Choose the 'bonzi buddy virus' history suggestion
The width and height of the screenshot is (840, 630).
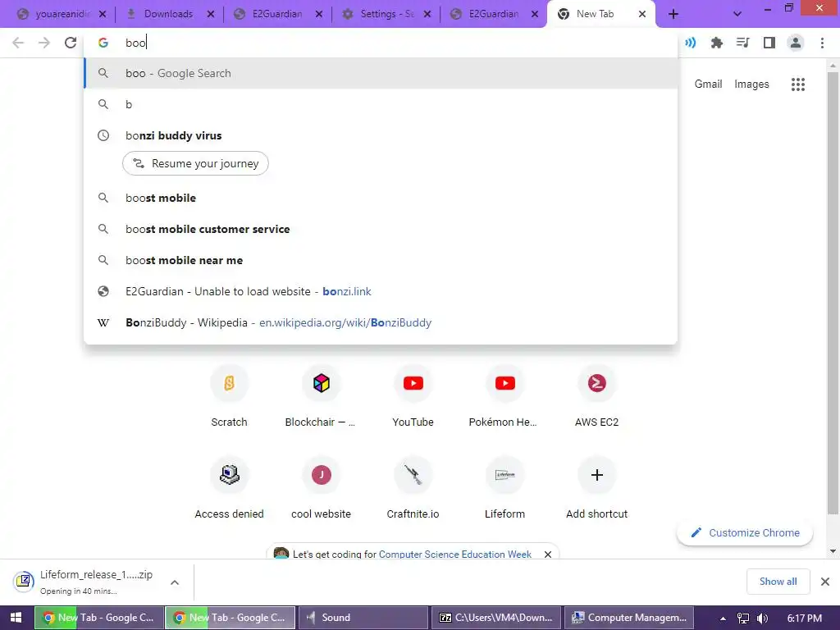point(381,135)
